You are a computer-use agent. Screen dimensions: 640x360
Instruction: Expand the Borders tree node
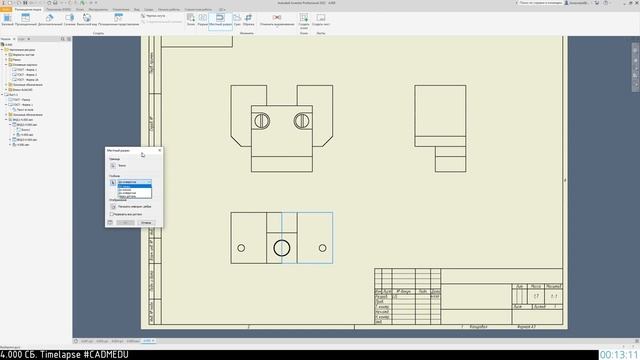[x=6, y=60]
